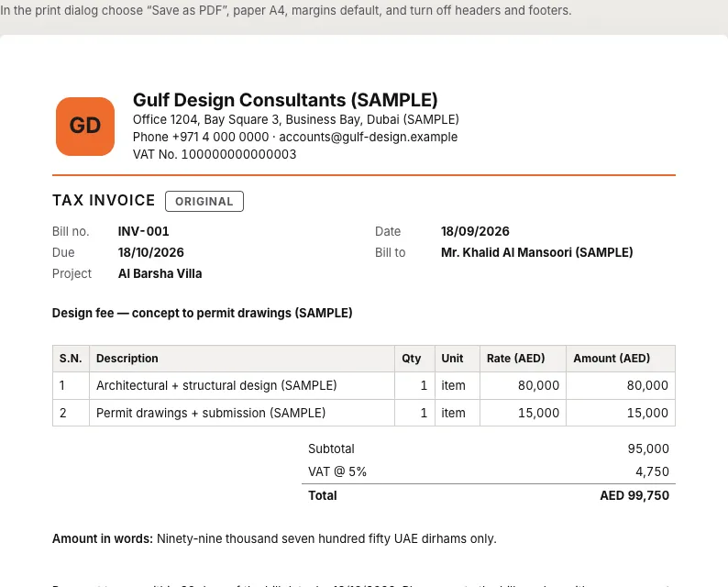The height and width of the screenshot is (587, 728).
Task: Click the 'Architectural + structural design (SAMPLE)' cell
Action: (242, 385)
